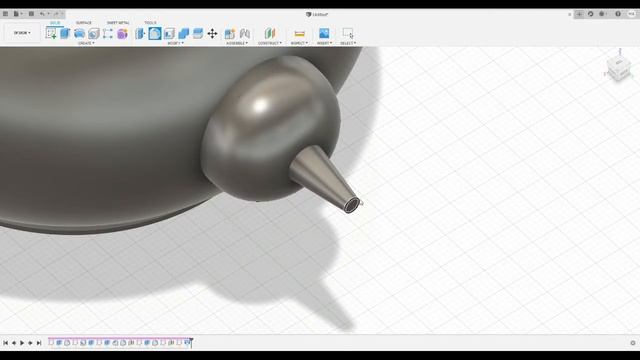Switch to the SOLID tab
Viewport: 640px width, 360px height.
[x=55, y=23]
